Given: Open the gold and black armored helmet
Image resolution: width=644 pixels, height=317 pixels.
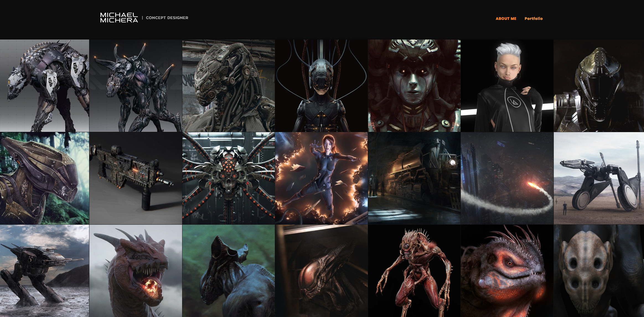Looking at the screenshot, I should (x=599, y=86).
